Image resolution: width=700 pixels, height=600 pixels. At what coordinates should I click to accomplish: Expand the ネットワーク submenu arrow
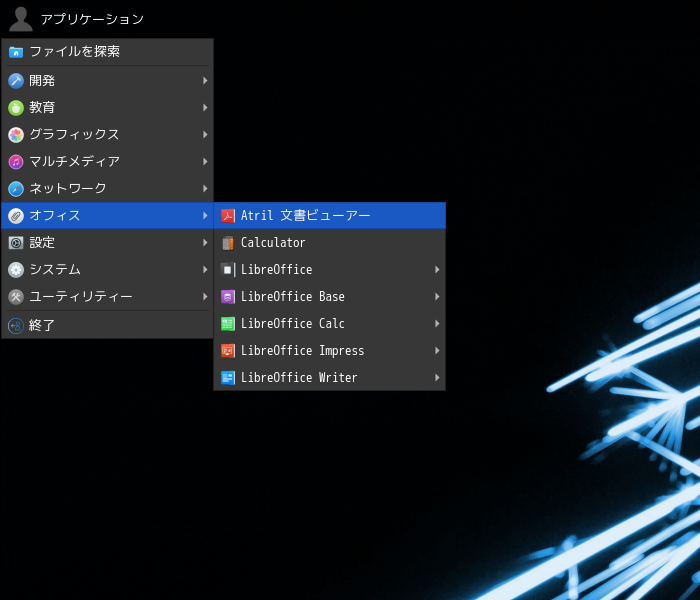[205, 189]
